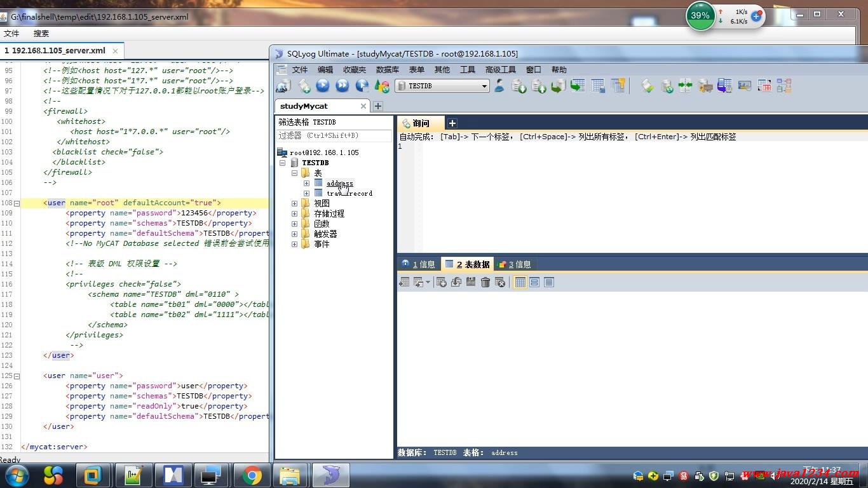Select root@192.168.1.105 connection node
Image resolution: width=868 pixels, height=488 pixels.
[324, 152]
